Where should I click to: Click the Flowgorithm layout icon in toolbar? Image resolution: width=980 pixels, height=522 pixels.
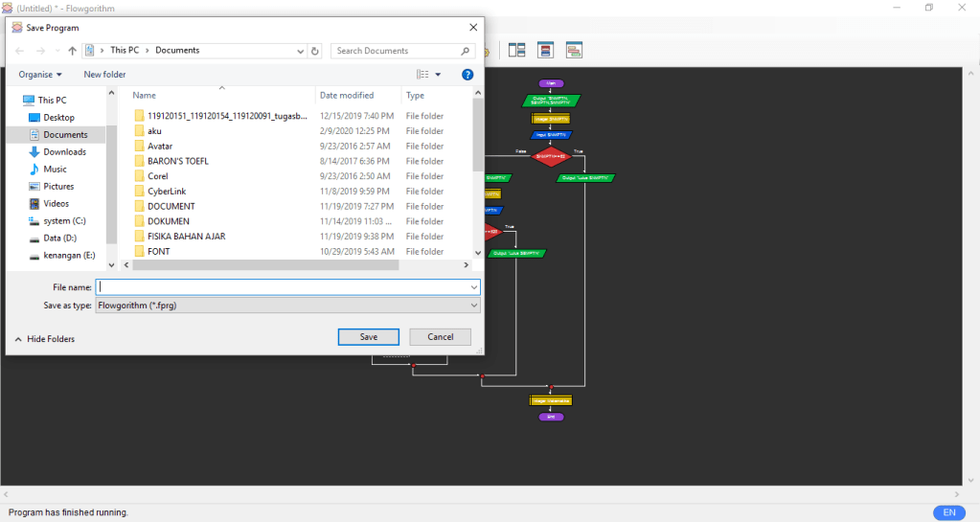(x=517, y=50)
